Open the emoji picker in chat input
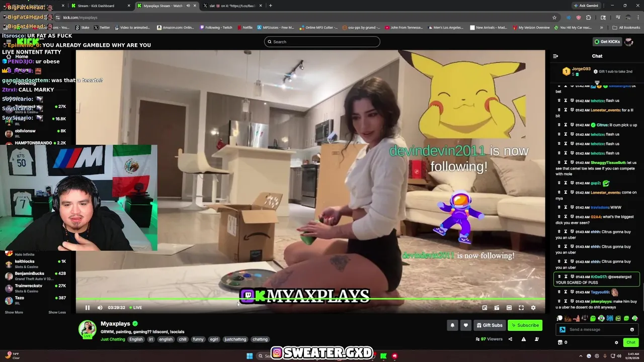644x362 pixels. coord(632,330)
